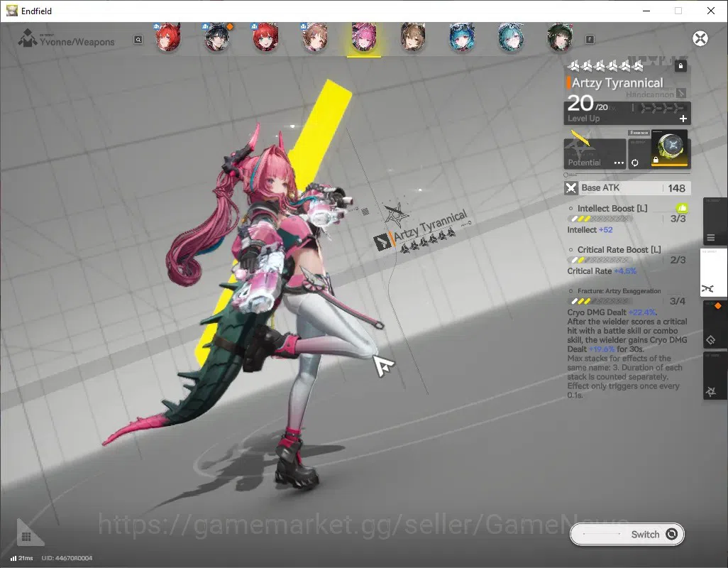Click the Q key previous-character icon
This screenshot has height=568, width=728.
coord(138,40)
